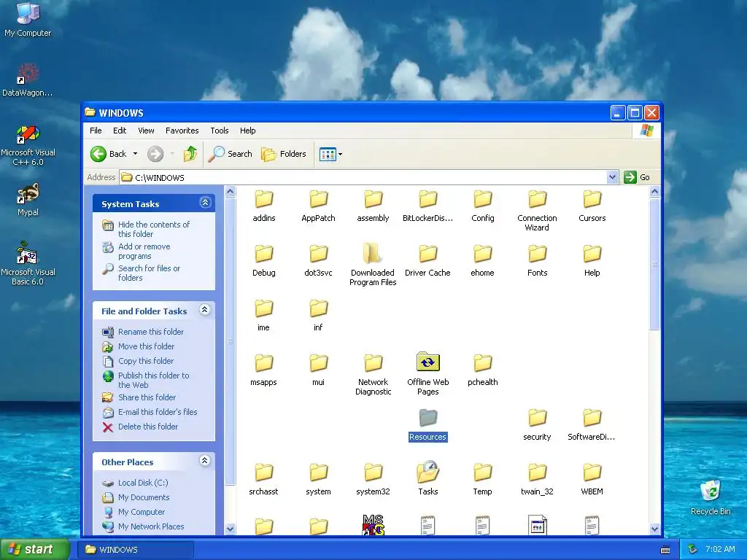Select the assembly folder
Viewport: 747px width, 560px height.
pos(373,206)
